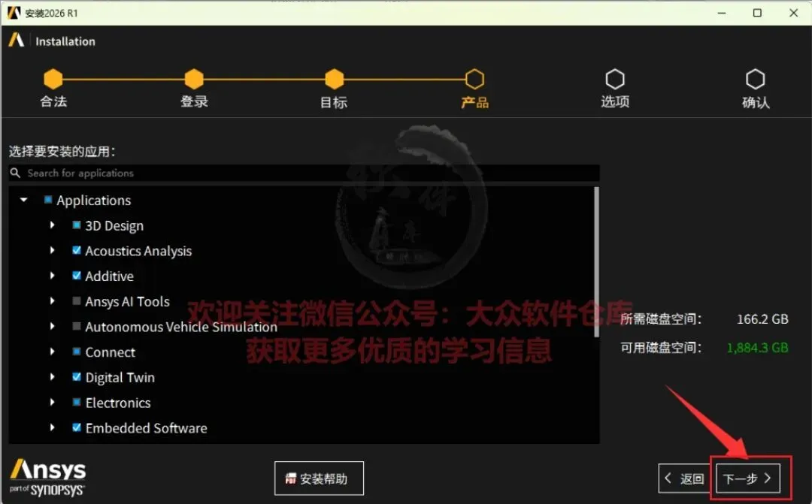
Task: Toggle the 3D Design checkbox
Action: [77, 225]
